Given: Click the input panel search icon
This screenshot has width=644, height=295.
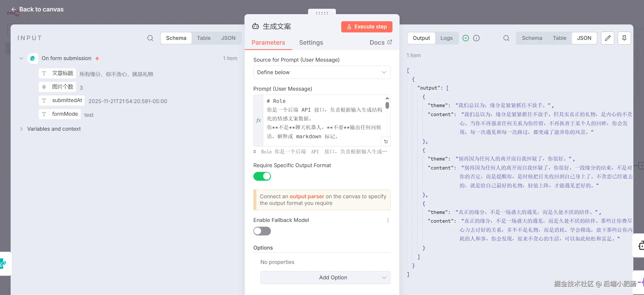Looking at the screenshot, I should coord(150,38).
